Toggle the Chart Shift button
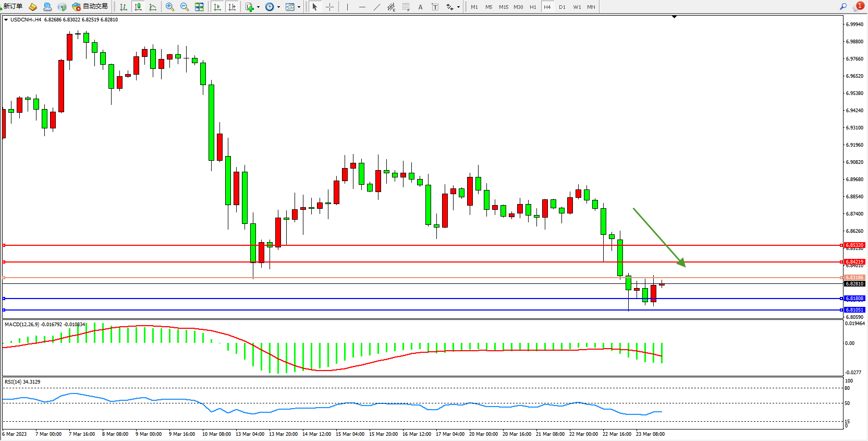The image size is (868, 441). pyautogui.click(x=232, y=7)
